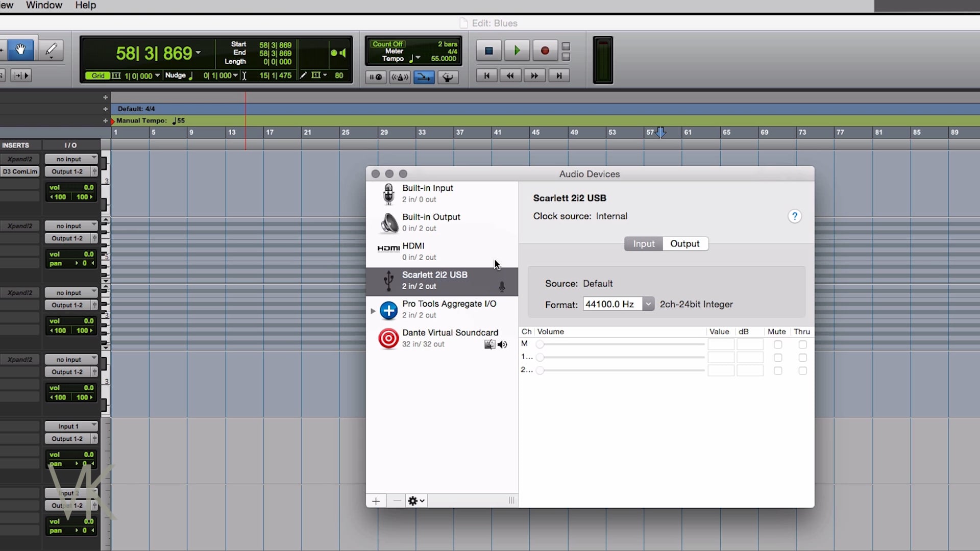This screenshot has width=980, height=551.
Task: Check the Mute box for master channel
Action: (777, 345)
